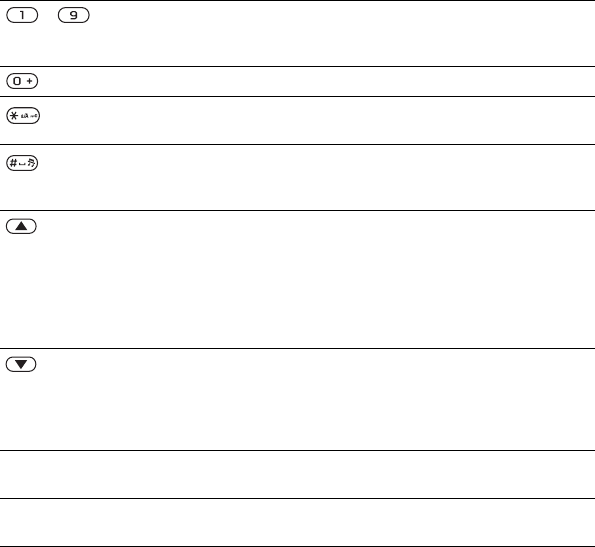
Task: Click the downward-pointing black triangle button
Action: pos(21,364)
